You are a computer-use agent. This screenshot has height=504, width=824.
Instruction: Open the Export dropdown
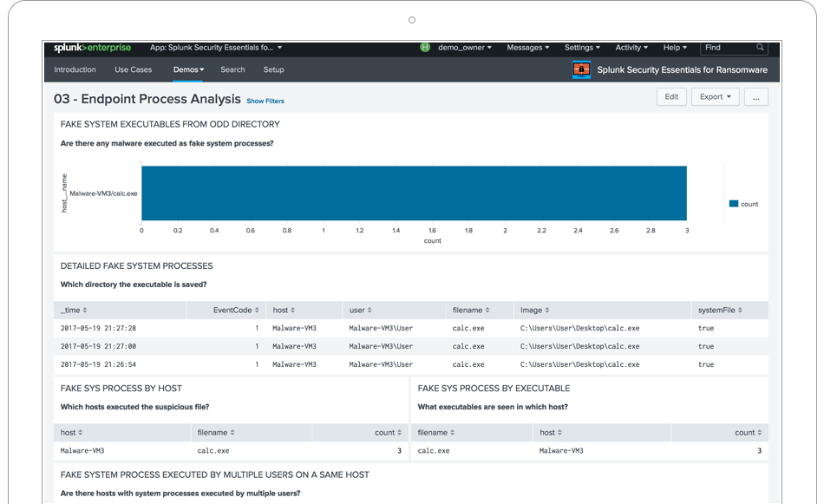[716, 97]
